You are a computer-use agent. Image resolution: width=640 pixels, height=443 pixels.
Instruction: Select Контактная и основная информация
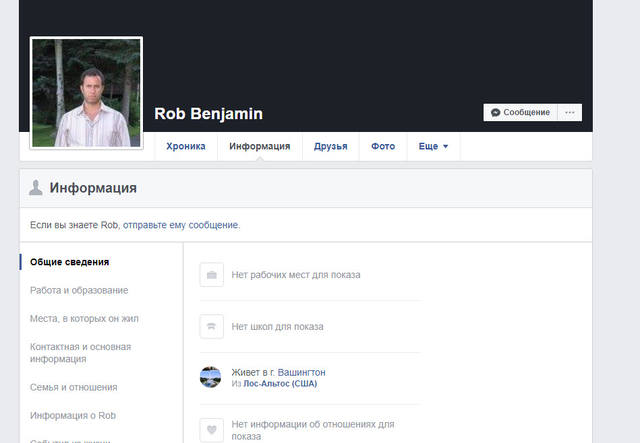pyautogui.click(x=80, y=353)
